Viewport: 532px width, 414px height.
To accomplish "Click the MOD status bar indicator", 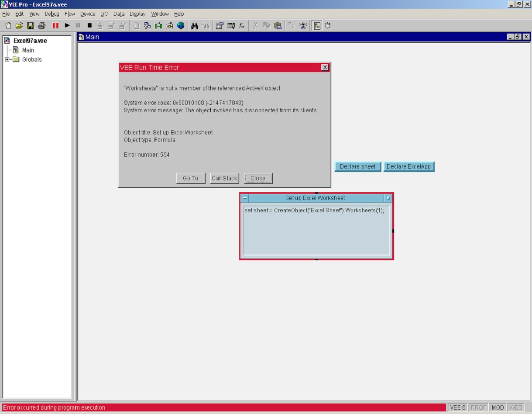I will [x=498, y=407].
